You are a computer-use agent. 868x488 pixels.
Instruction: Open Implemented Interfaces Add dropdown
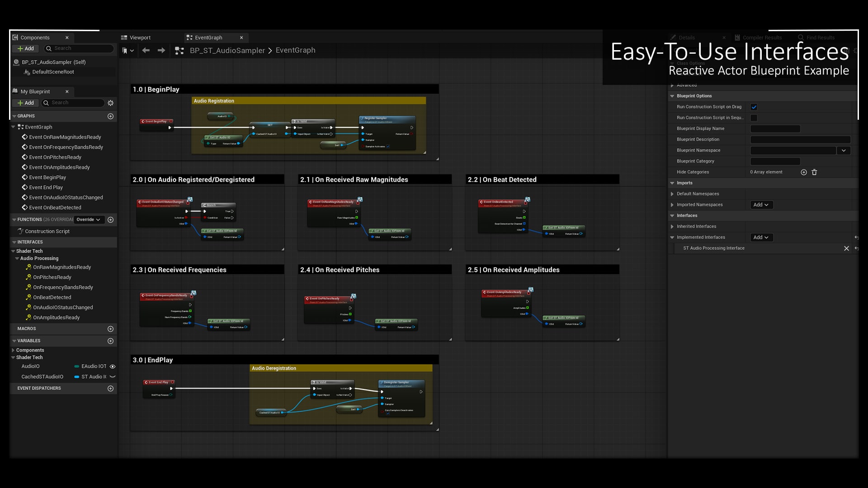[761, 237]
